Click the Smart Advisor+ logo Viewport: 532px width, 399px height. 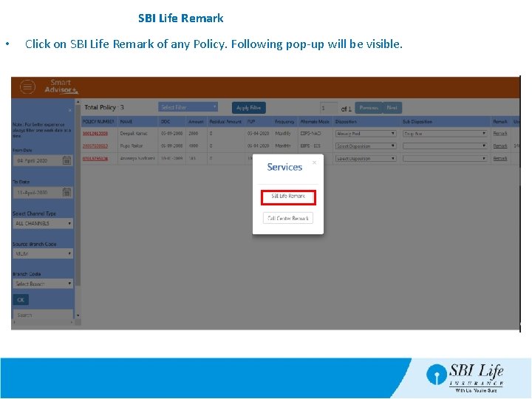tap(61, 86)
